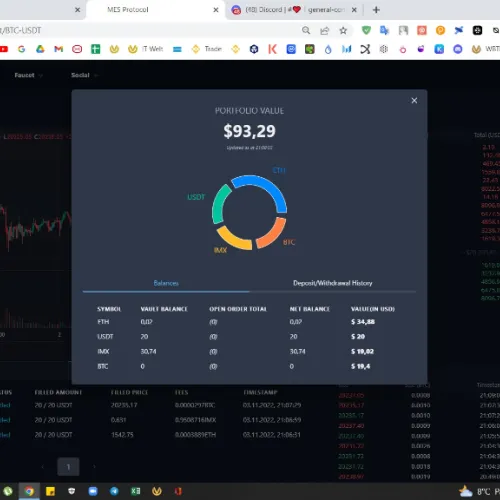
Task: Click the 0.9508716IMX fee entry
Action: click(x=195, y=420)
